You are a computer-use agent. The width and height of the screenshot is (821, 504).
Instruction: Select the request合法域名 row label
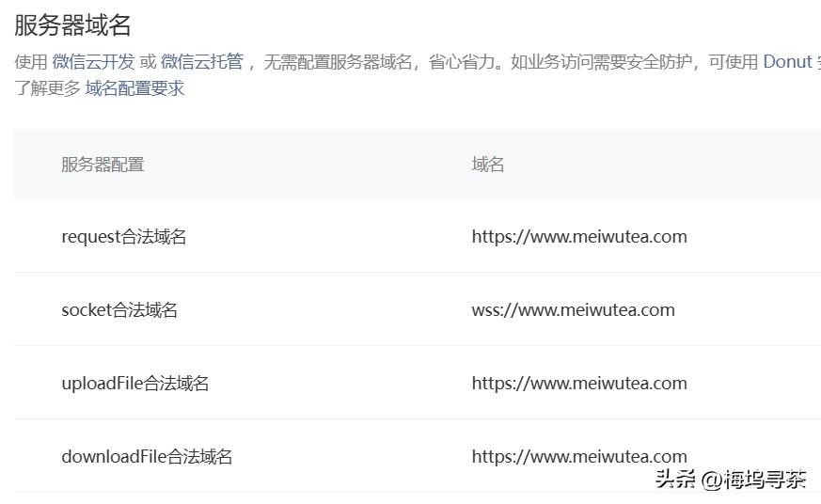pos(123,237)
